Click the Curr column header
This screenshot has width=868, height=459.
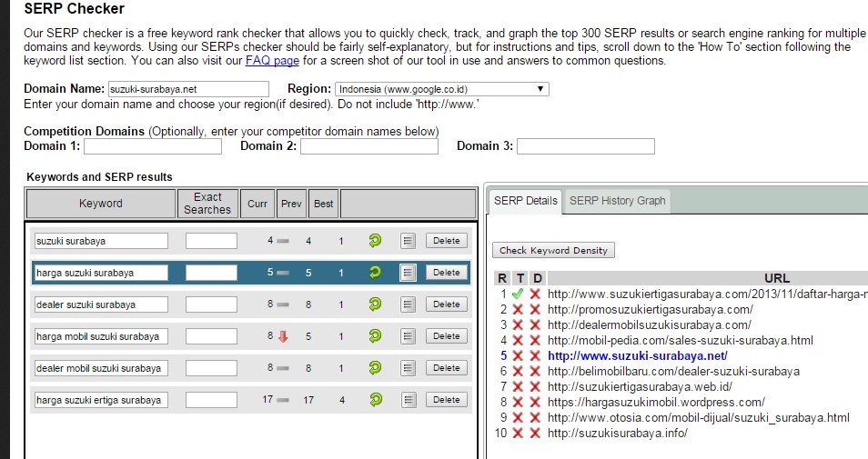point(257,204)
